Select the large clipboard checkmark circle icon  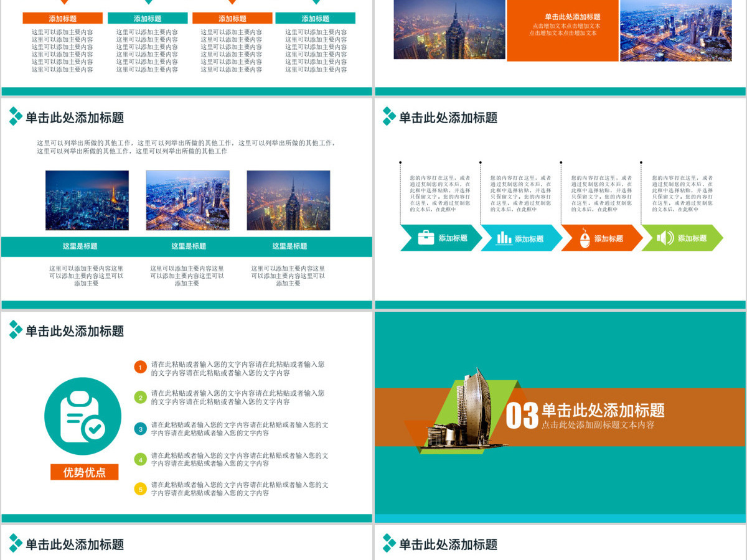pos(83,416)
